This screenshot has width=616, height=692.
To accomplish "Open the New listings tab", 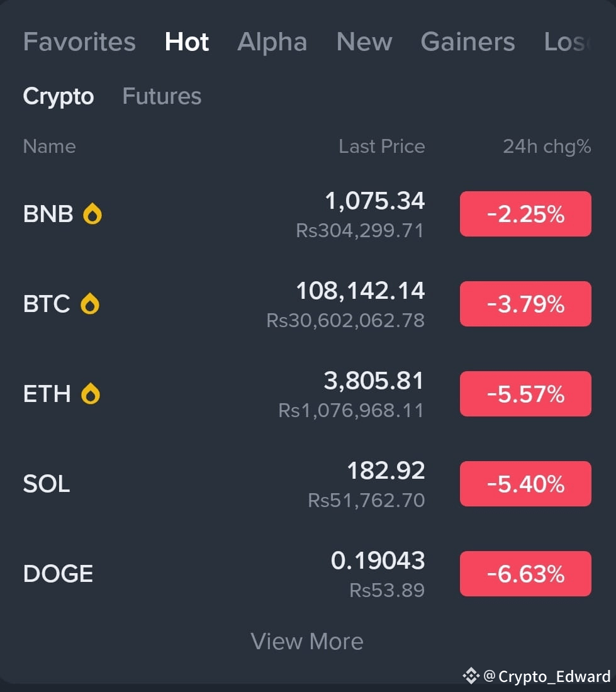I will tap(364, 42).
